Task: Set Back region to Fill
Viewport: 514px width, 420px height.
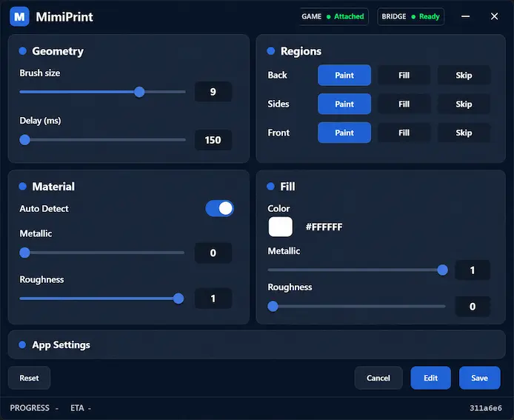Action: click(404, 75)
